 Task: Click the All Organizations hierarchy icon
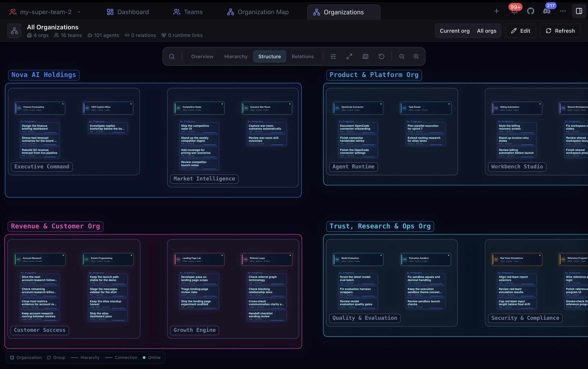coord(14,31)
